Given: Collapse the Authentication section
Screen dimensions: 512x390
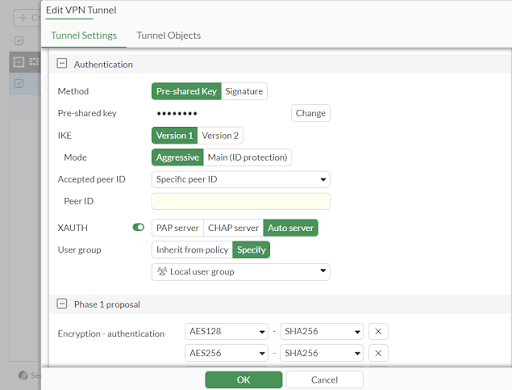Looking at the screenshot, I should 62,63.
